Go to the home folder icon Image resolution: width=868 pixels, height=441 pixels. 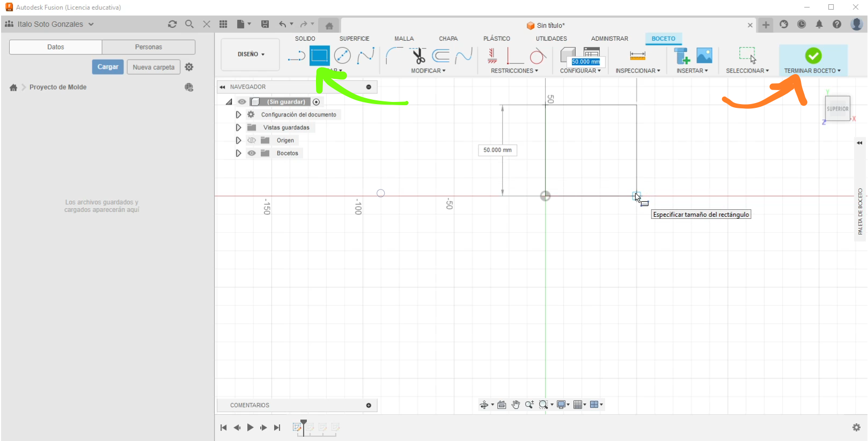coord(13,87)
